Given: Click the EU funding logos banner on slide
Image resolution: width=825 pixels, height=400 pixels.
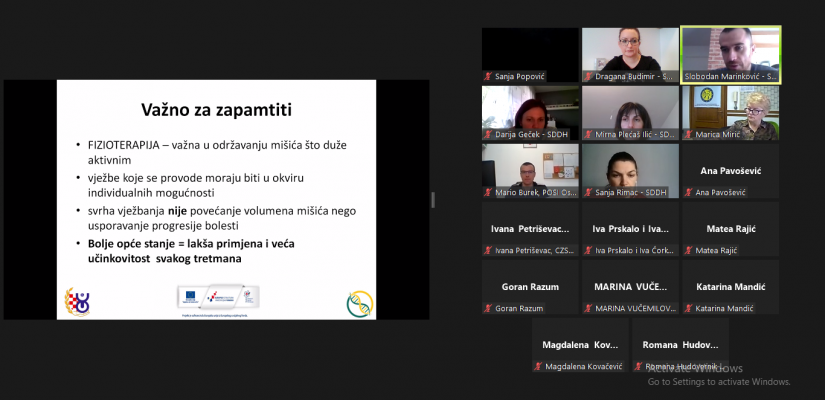Looking at the screenshot, I should pyautogui.click(x=218, y=297).
